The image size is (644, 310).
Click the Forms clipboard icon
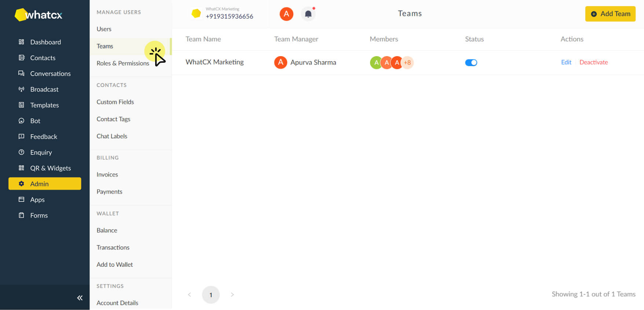pos(21,215)
